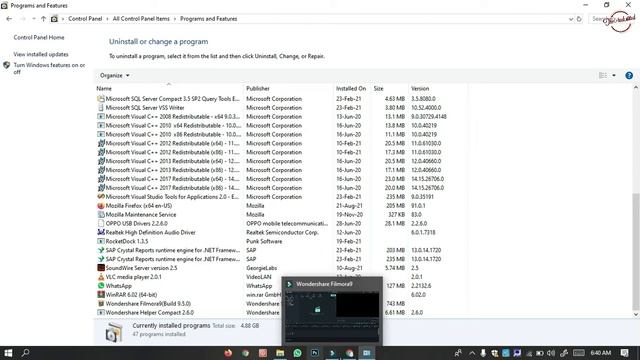640x360 pixels.
Task: Open the Windows Start menu
Action: tap(8, 353)
